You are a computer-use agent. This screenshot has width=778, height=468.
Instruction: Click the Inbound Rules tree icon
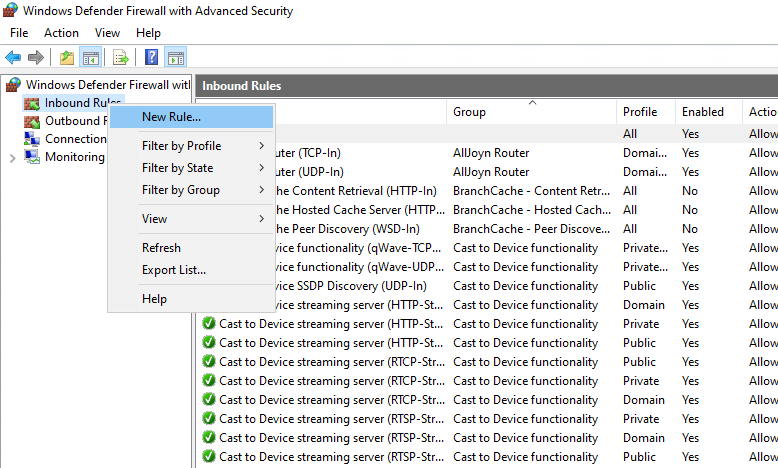coord(32,103)
